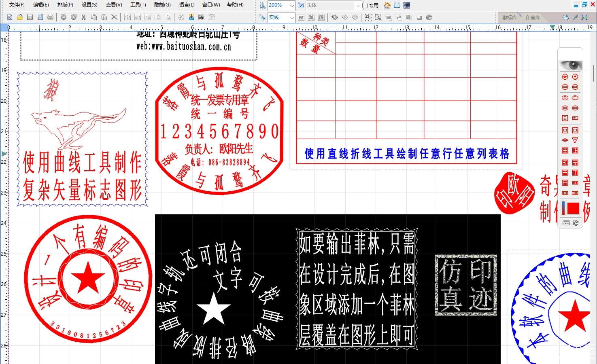Switch to the 徽标库 tab

(509, 17)
